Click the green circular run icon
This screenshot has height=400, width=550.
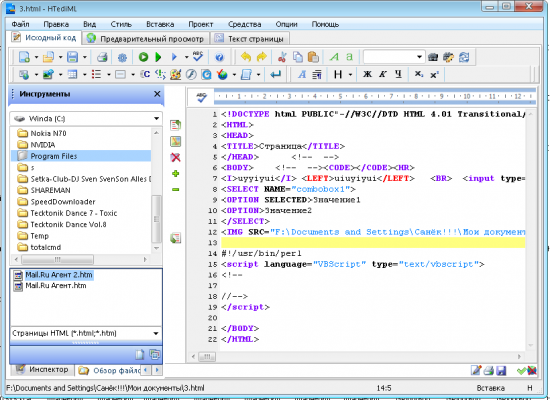[143, 57]
